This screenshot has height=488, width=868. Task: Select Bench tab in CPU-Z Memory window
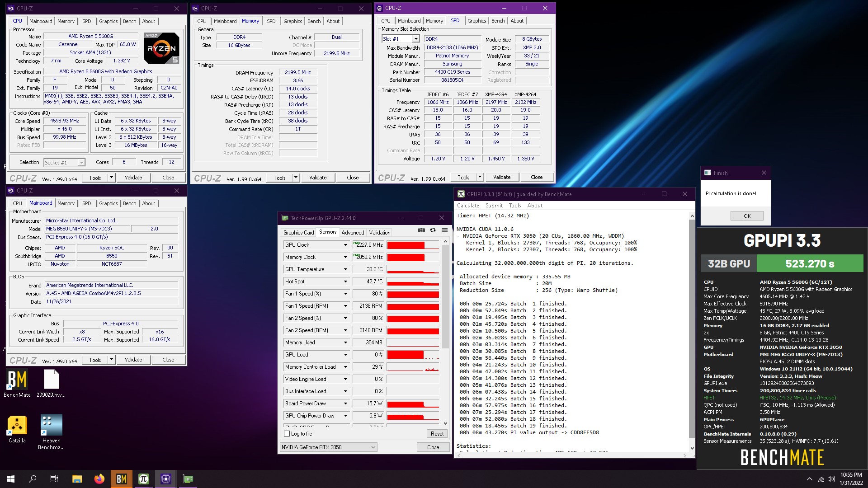click(x=314, y=21)
